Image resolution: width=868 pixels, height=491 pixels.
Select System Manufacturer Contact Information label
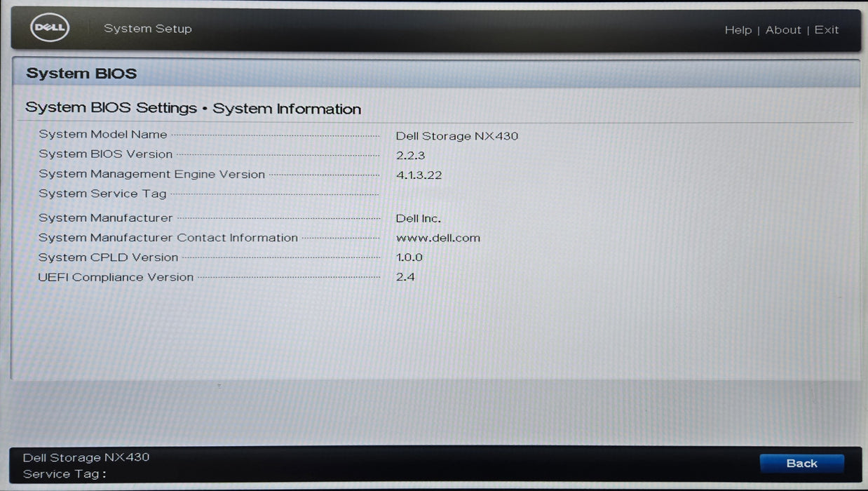168,238
